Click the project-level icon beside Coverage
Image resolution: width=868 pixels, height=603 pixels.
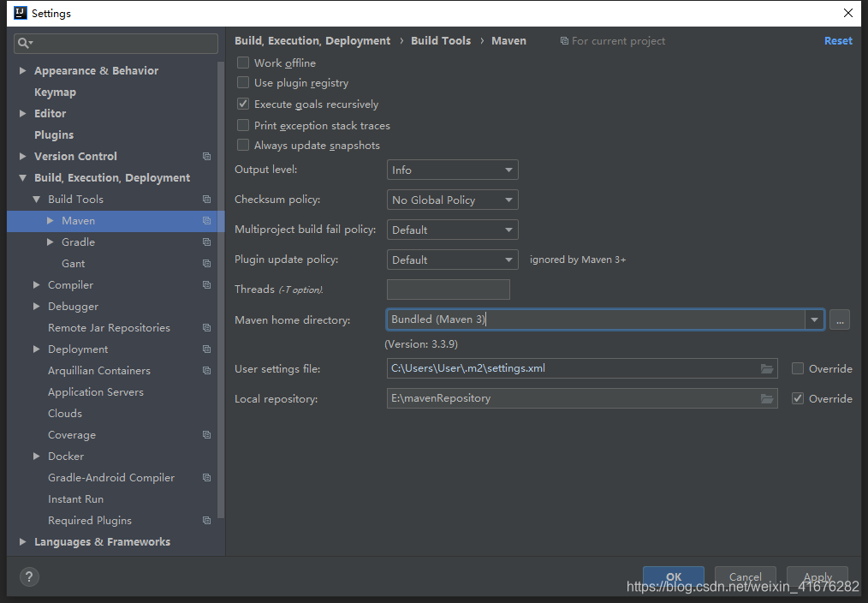pos(206,435)
